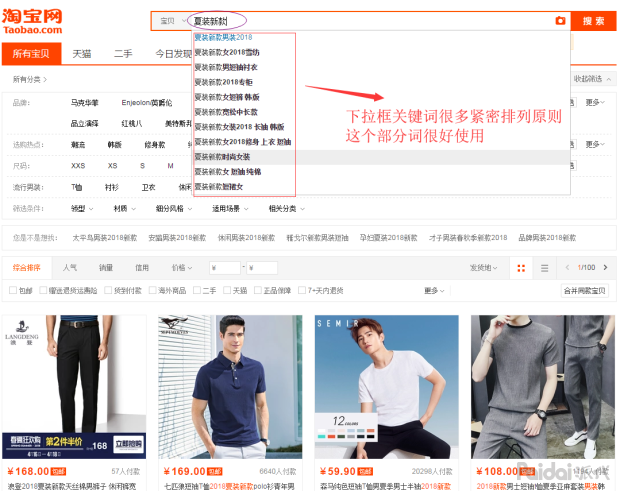Select 卫衣 in 流行男装 row
Image resolution: width=620 pixels, height=491 pixels.
[x=148, y=187]
